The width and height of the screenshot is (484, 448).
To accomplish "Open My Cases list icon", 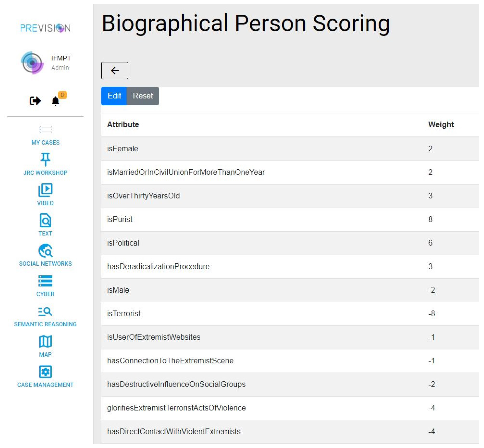I will (x=45, y=129).
